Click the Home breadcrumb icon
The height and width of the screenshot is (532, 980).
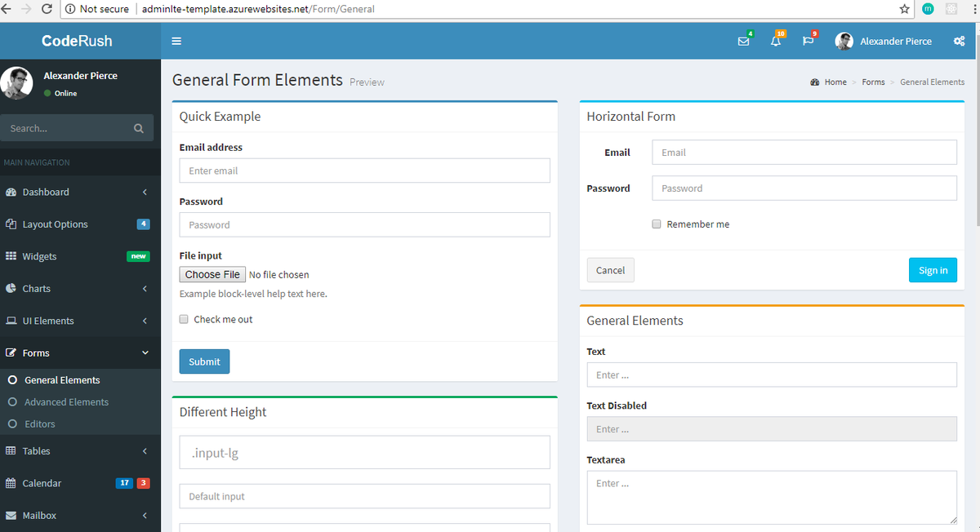click(x=814, y=82)
